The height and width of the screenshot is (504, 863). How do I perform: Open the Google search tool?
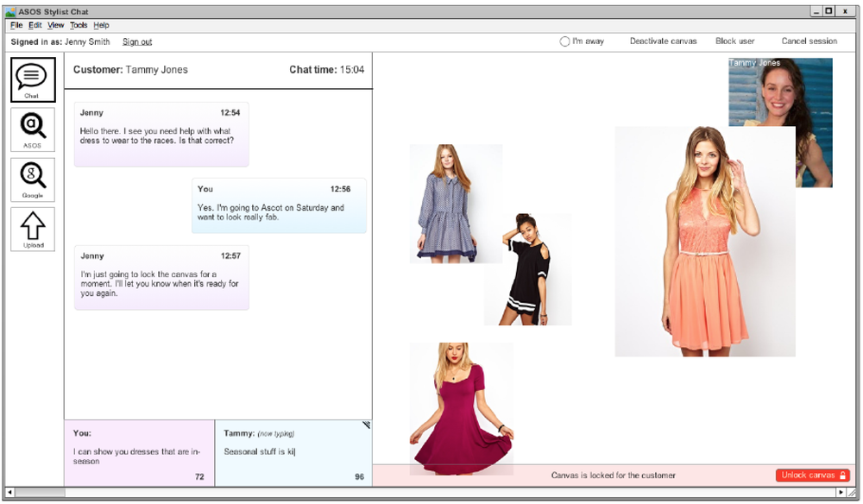point(32,180)
